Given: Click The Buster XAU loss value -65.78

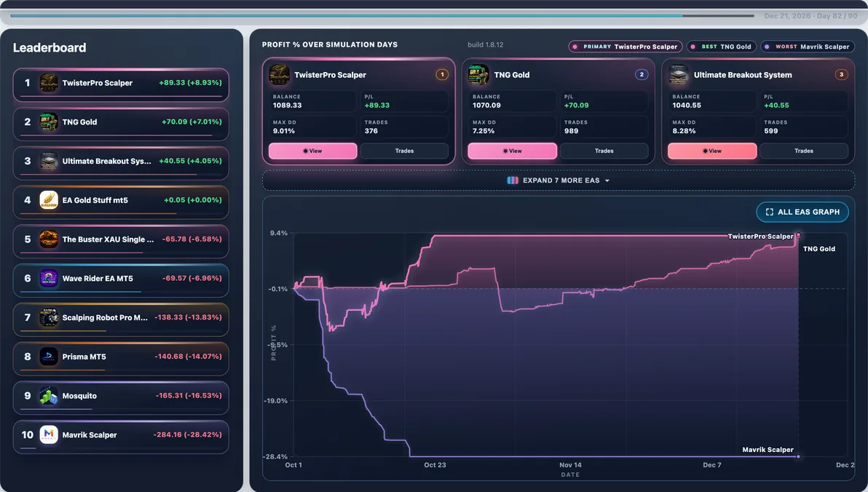Looking at the screenshot, I should [192, 239].
